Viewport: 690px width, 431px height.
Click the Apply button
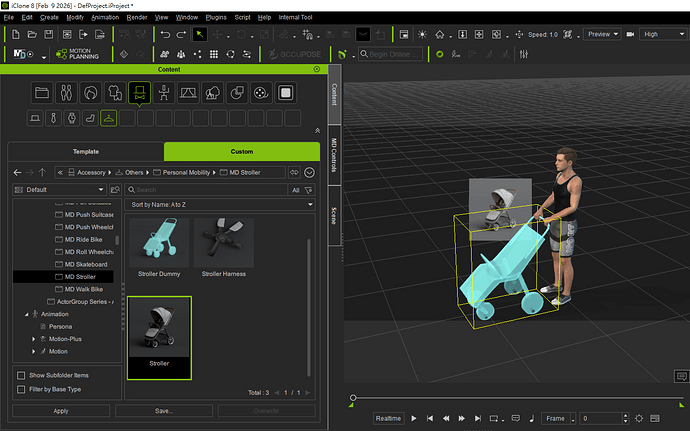(61, 411)
